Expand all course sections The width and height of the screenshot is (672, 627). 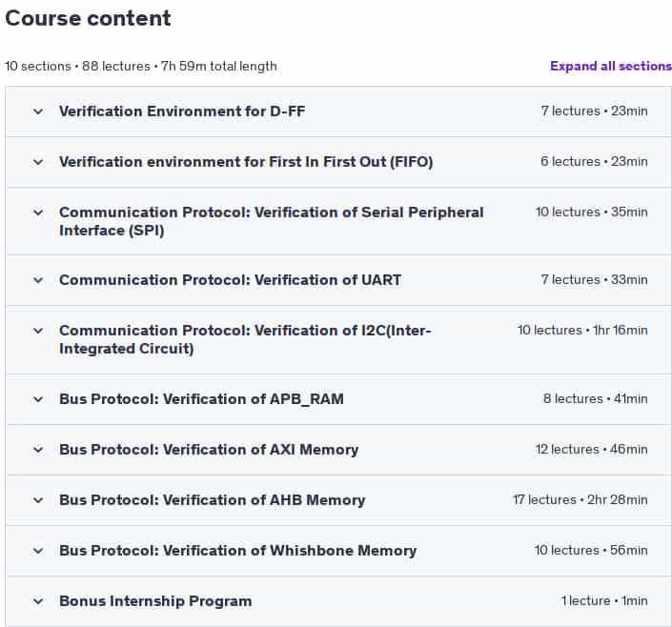click(x=611, y=66)
